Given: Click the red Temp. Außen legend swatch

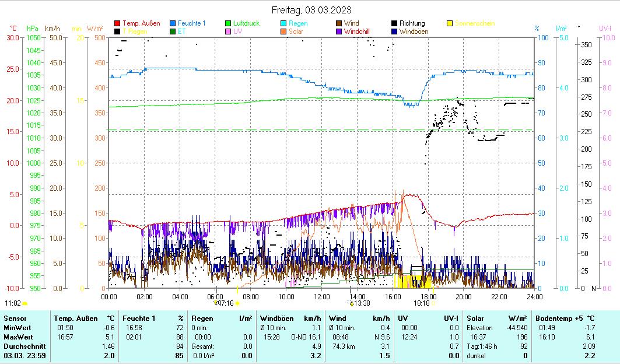Looking at the screenshot, I should click(x=117, y=24).
